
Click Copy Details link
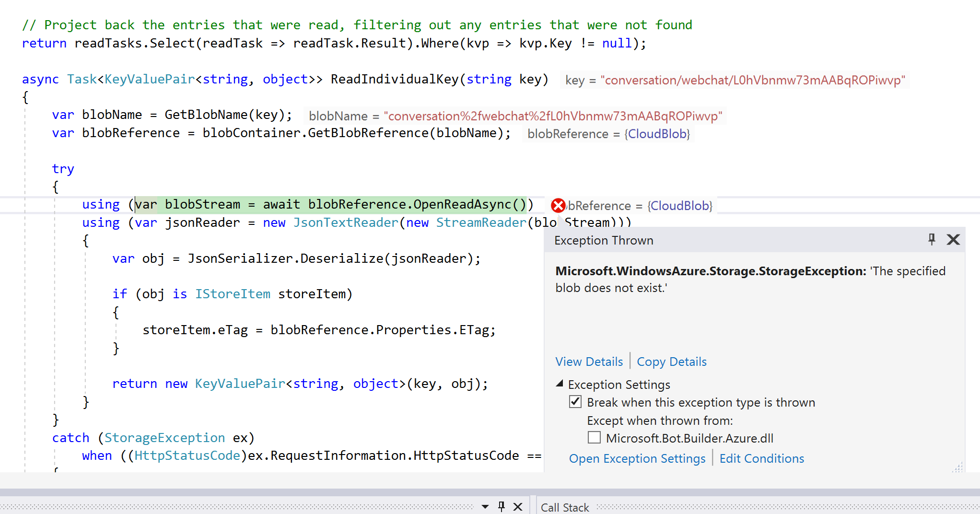point(672,362)
